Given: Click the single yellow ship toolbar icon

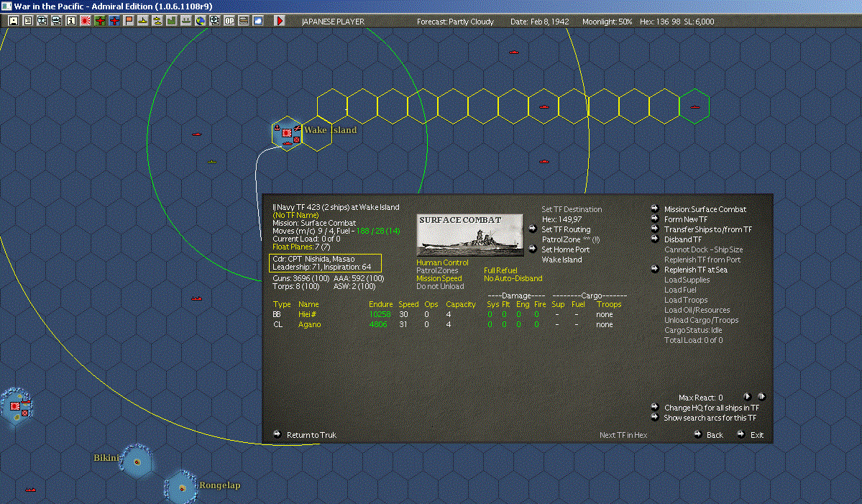Looking at the screenshot, I should [x=142, y=21].
